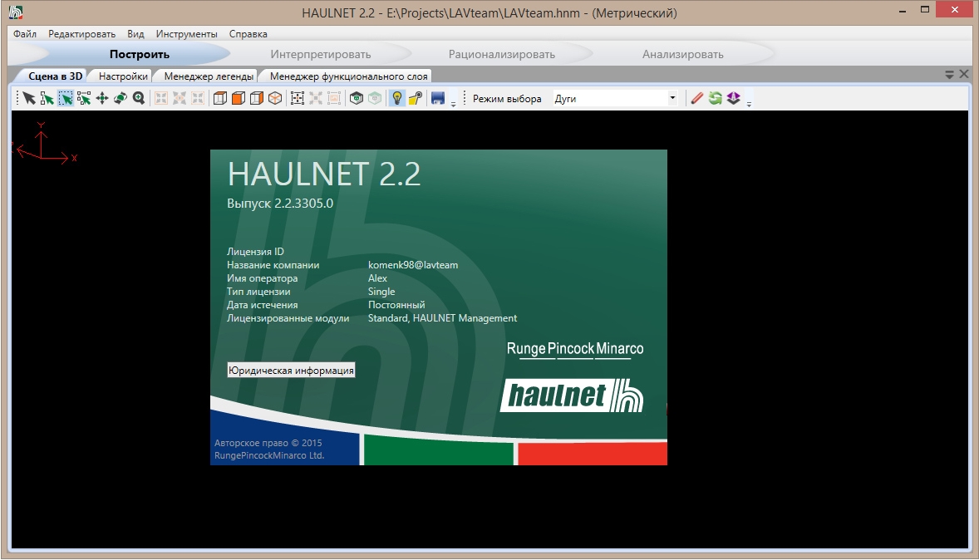
Task: Activate the node-path selection arrow tool
Action: (x=47, y=99)
